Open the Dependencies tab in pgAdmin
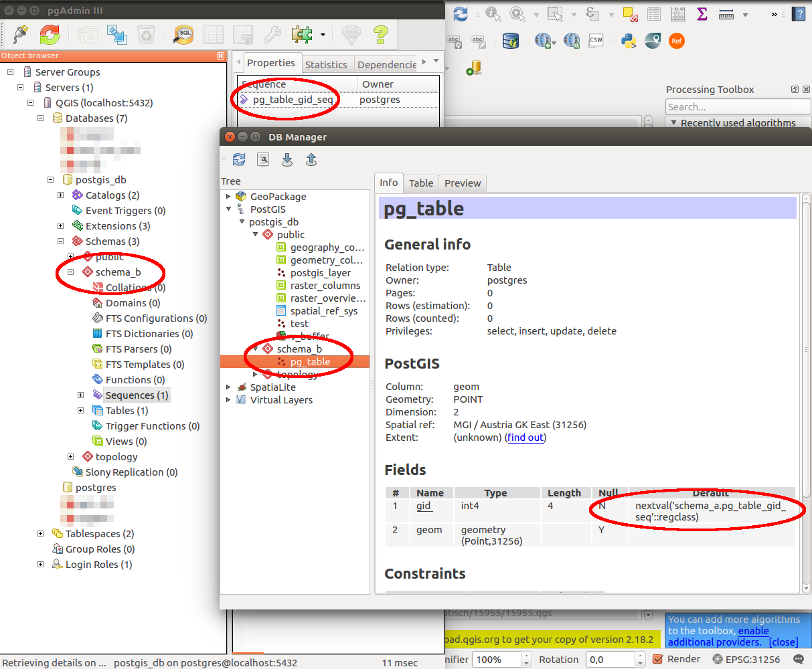Viewport: 812px width, 669px height. pyautogui.click(x=387, y=64)
